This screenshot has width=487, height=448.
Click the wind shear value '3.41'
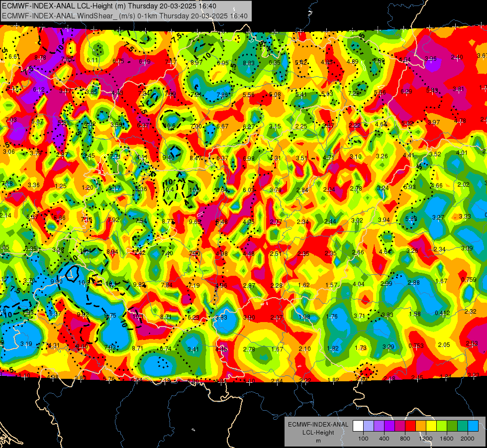tap(193, 349)
